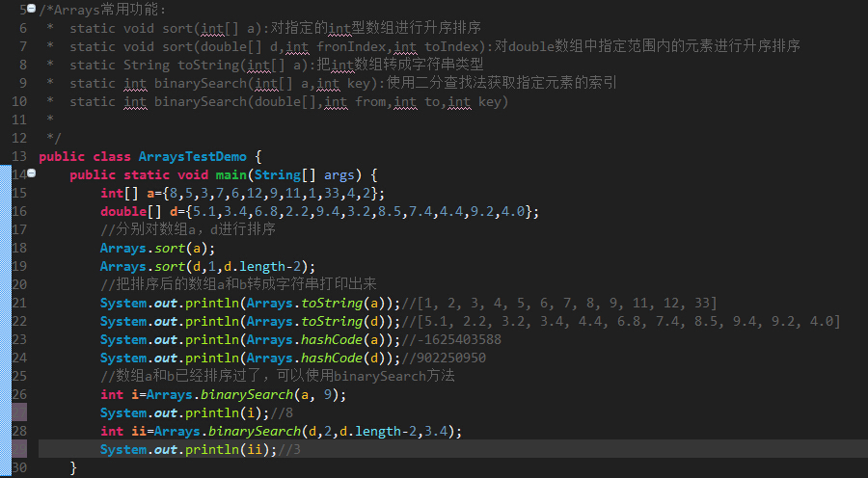The image size is (868, 478).
Task: Collapse the main method fold at line 14
Action: point(32,173)
